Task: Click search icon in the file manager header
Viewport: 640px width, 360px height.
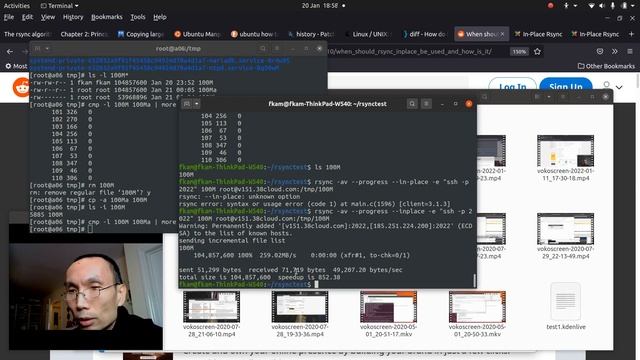Action: point(484,97)
